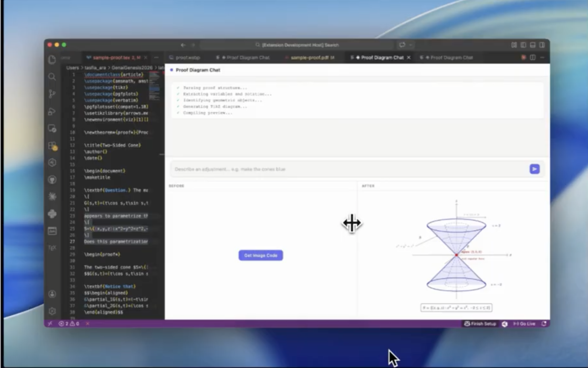588x368 pixels.
Task: Click the send message arrow button
Action: click(x=534, y=169)
